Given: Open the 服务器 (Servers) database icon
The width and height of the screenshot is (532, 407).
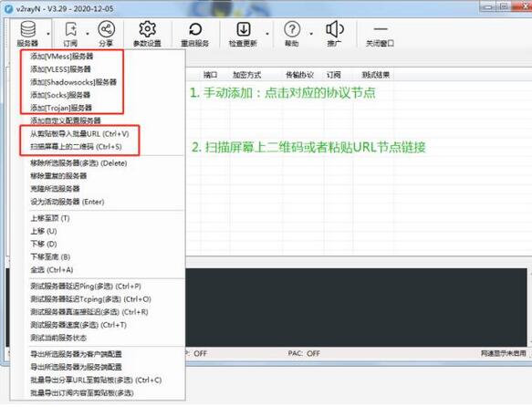Looking at the screenshot, I should pos(27,33).
